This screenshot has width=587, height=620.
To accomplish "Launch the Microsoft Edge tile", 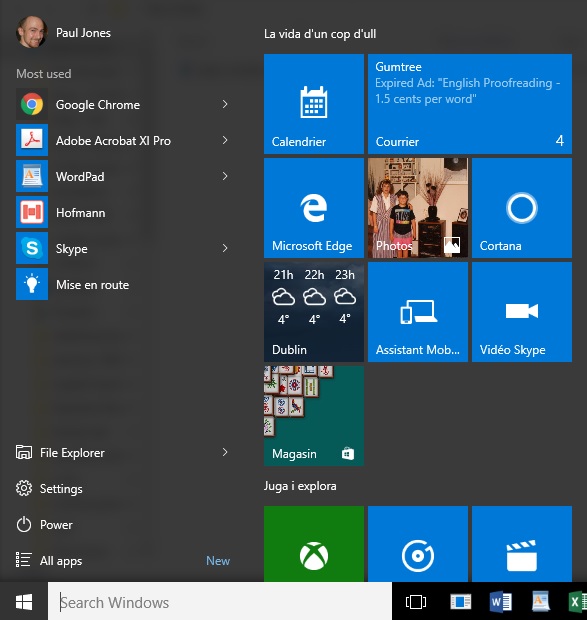I will [314, 208].
